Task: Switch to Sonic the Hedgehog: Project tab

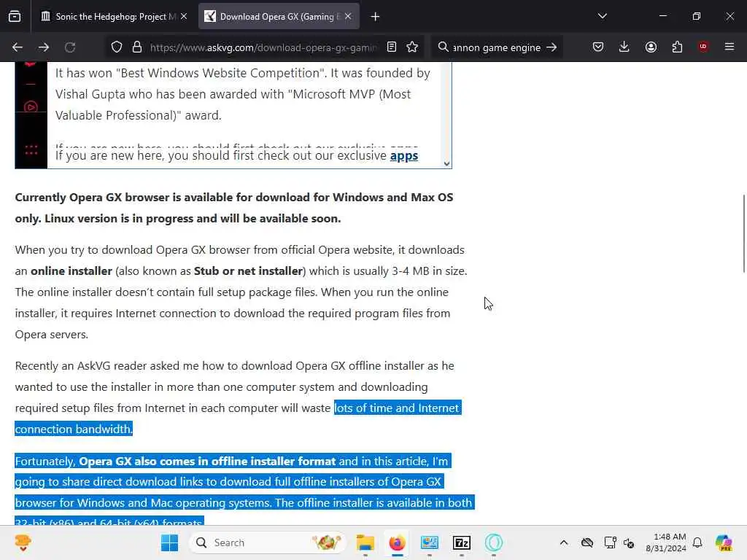Action: pos(115,17)
